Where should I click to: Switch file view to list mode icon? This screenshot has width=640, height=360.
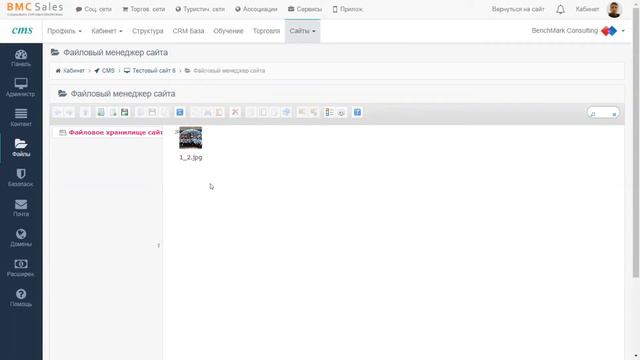tap(329, 112)
